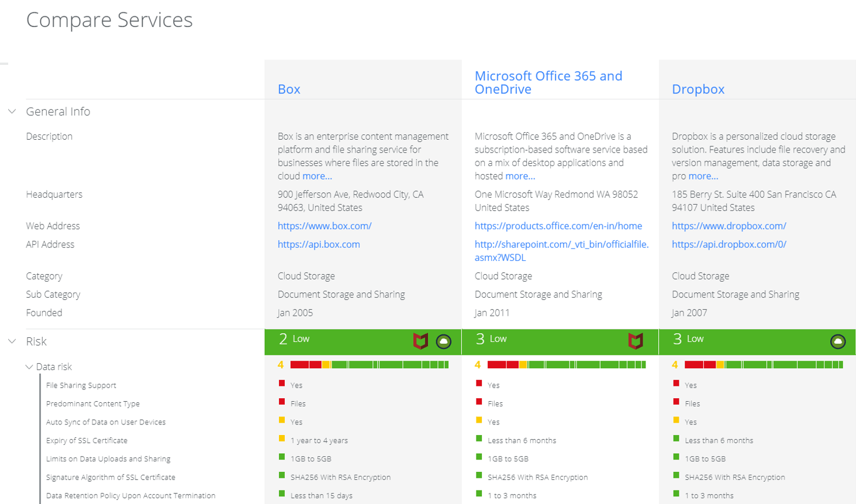Viewport: 856px width, 504px height.
Task: Collapse the Risk section
Action: 12,341
